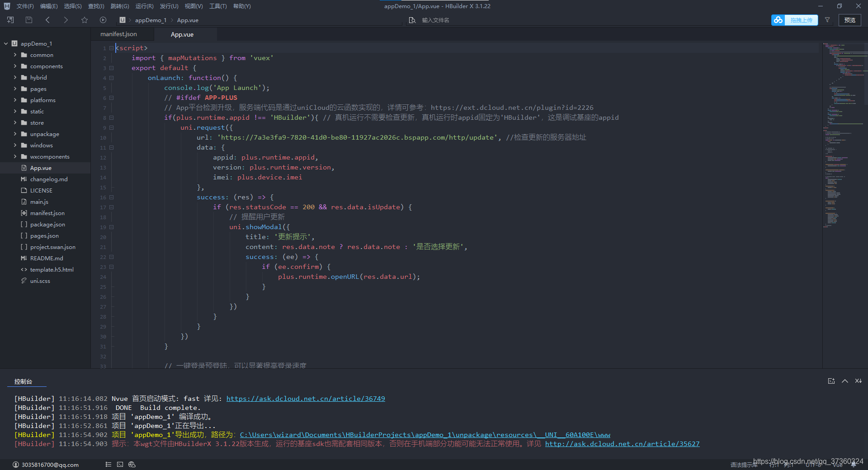
Task: Select pages.json in the project tree
Action: tap(45, 235)
